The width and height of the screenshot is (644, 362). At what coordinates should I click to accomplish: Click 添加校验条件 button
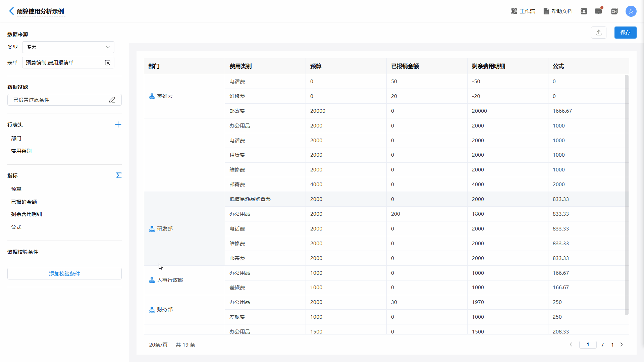point(64,274)
